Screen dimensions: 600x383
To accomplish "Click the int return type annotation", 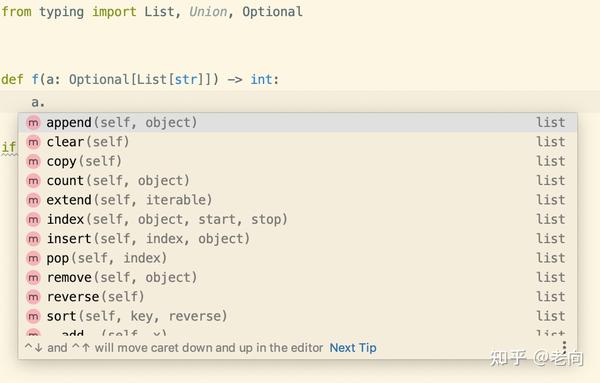I will pos(261,80).
